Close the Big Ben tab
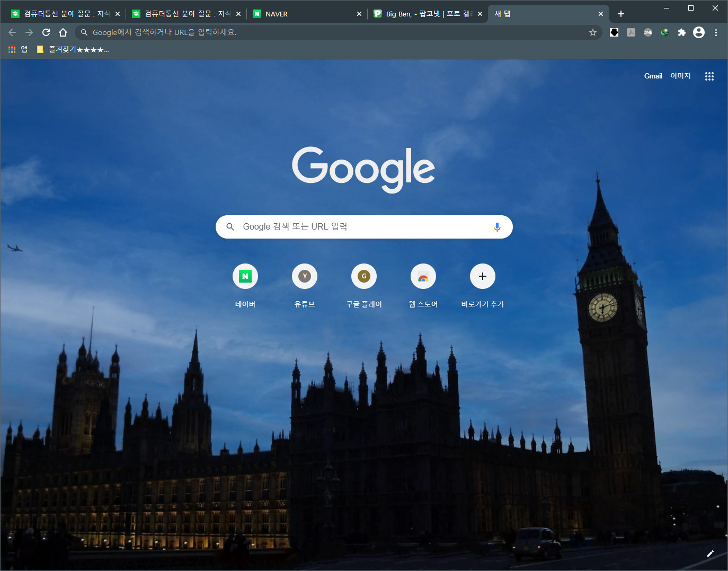This screenshot has width=728, height=571. (x=480, y=14)
